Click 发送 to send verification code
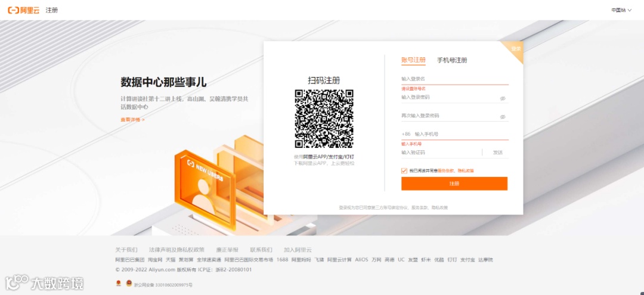 click(498, 153)
